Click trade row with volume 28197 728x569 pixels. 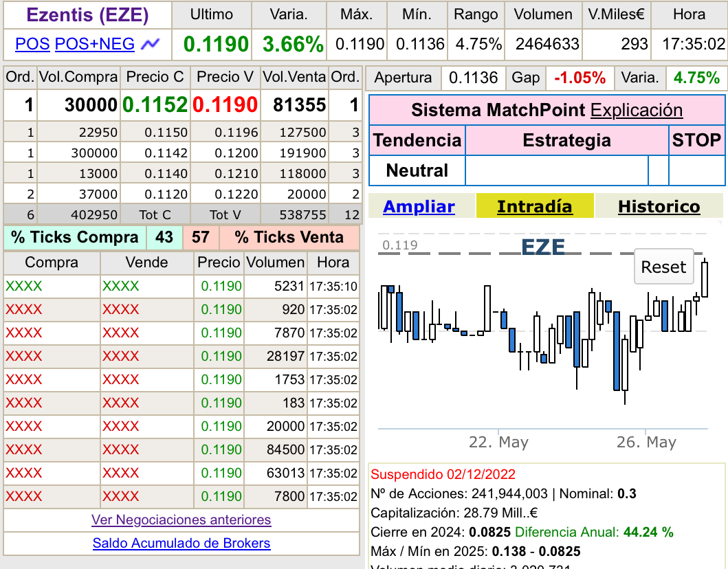pos(181,357)
